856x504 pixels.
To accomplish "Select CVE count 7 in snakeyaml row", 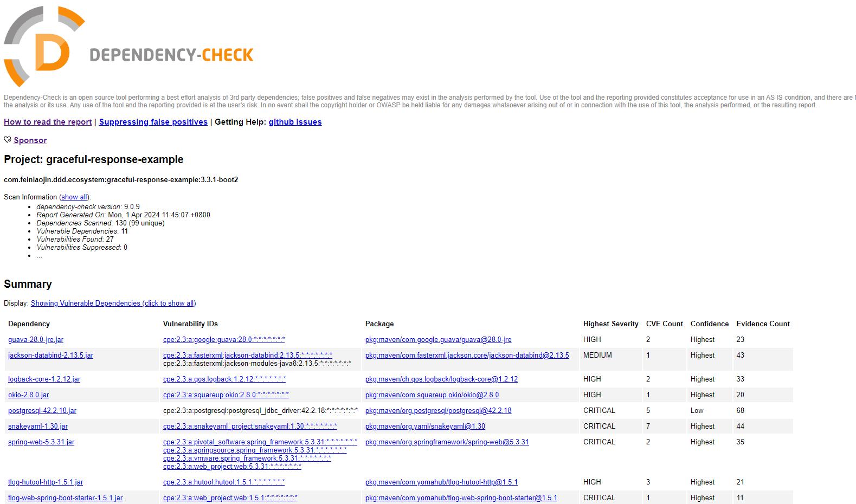I will point(648,427).
